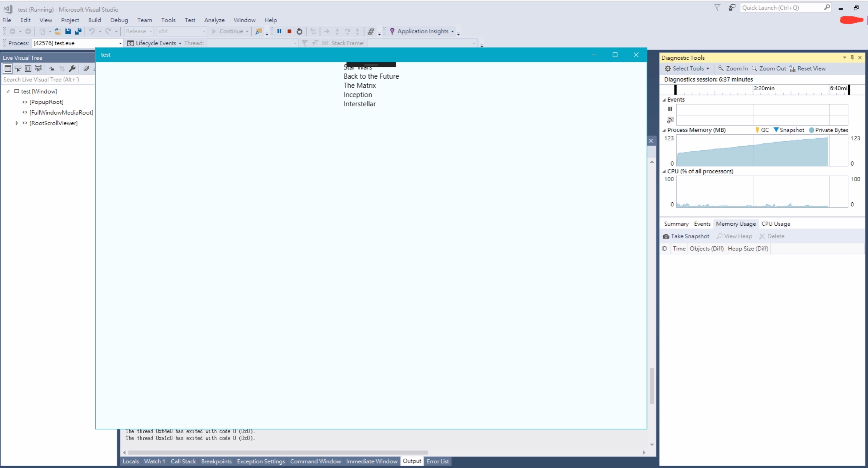This screenshot has width=868, height=468.
Task: Open Live Visual Tree settings wrench icon
Action: (x=72, y=68)
